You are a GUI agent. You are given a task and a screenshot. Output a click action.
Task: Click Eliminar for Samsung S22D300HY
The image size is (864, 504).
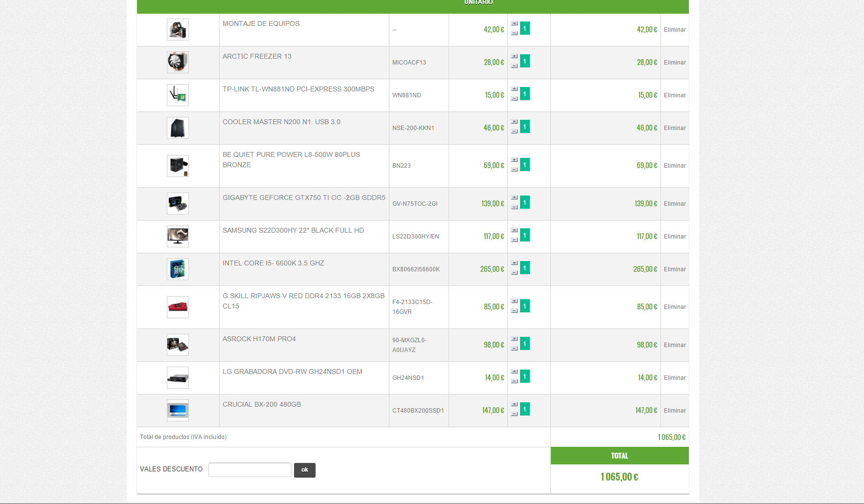(x=675, y=237)
